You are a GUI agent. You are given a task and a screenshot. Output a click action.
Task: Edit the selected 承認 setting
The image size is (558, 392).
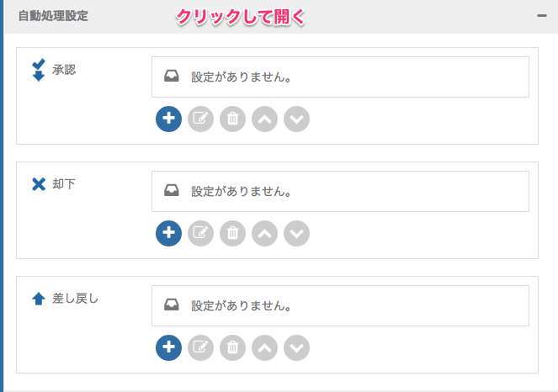tap(200, 119)
